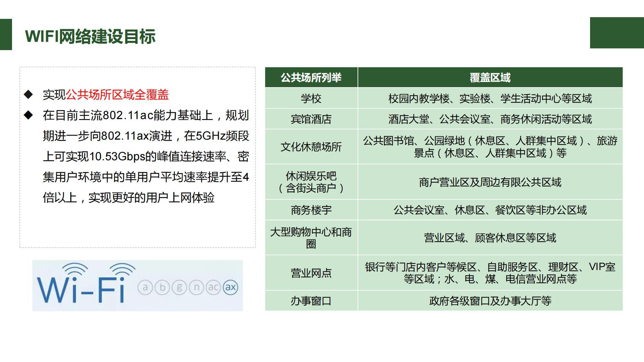Click the table header "覆盖区域"
Image resolution: width=644 pixels, height=362 pixels.
click(x=490, y=78)
